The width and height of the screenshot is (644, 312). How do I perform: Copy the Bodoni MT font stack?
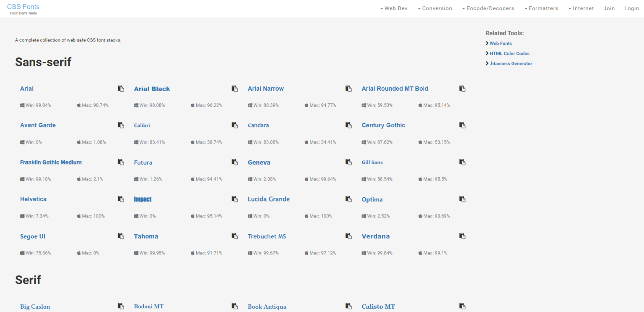(235, 306)
